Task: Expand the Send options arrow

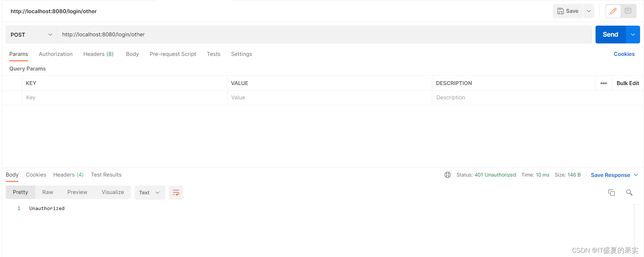Action: pos(633,35)
